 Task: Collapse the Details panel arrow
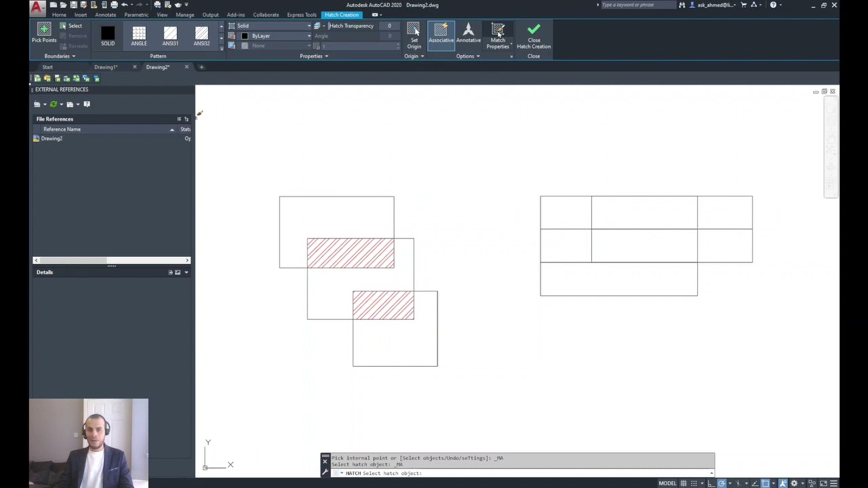pos(186,272)
